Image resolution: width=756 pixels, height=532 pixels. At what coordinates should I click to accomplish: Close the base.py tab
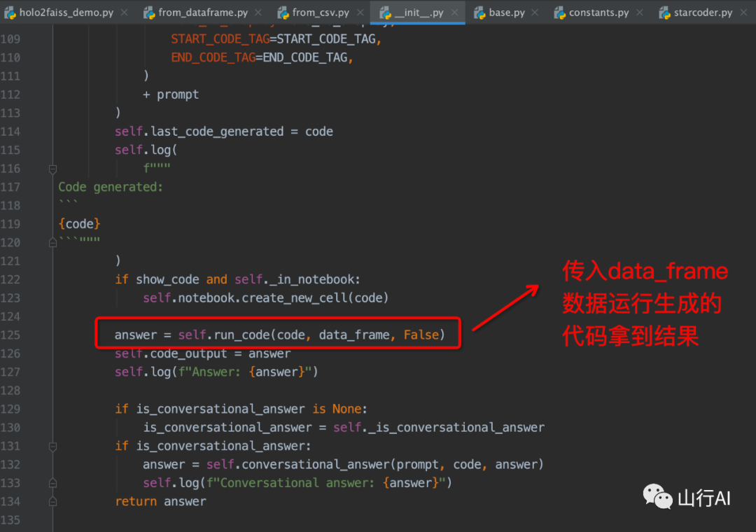[x=535, y=13]
